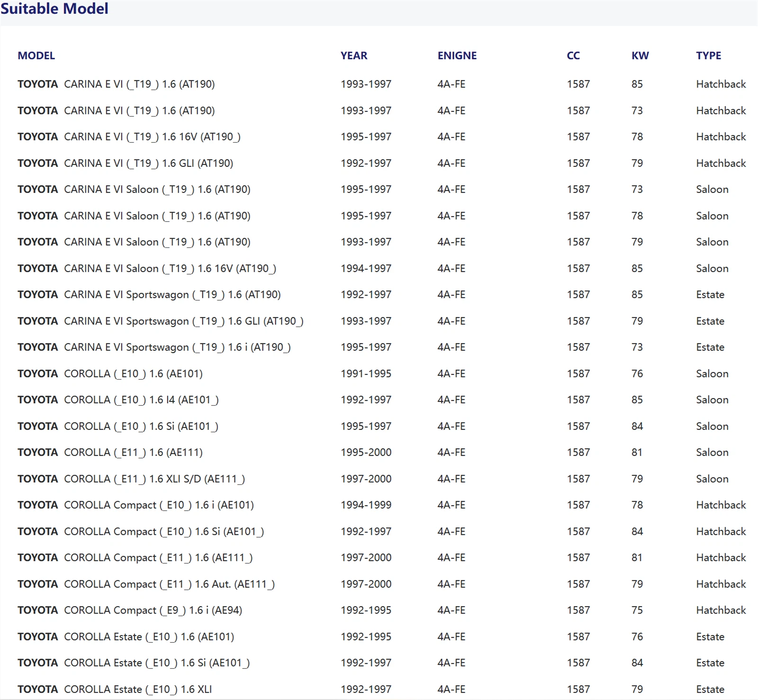Click CC value 1587 in Corolla Estate XLI row
Viewport: 758px width, 700px height.
[578, 689]
